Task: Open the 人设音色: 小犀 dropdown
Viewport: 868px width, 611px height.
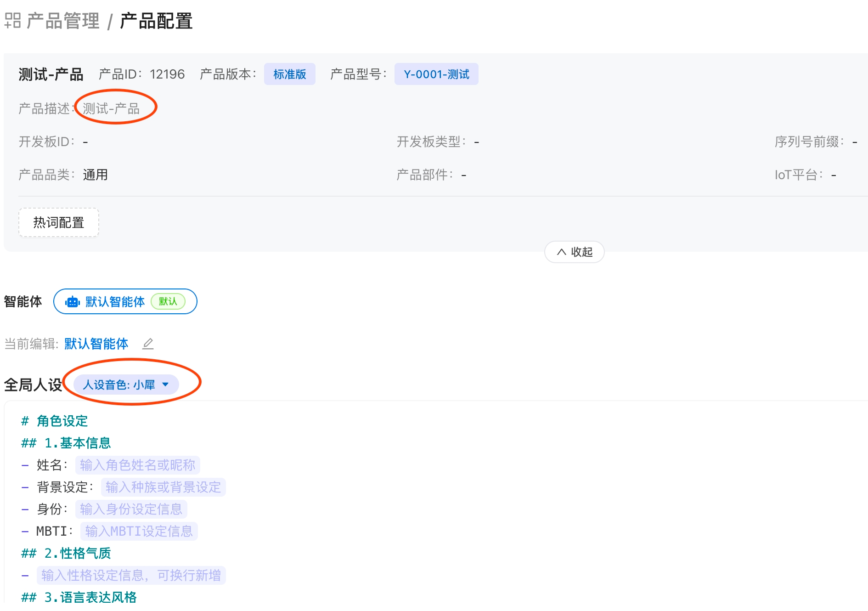Action: [x=126, y=385]
